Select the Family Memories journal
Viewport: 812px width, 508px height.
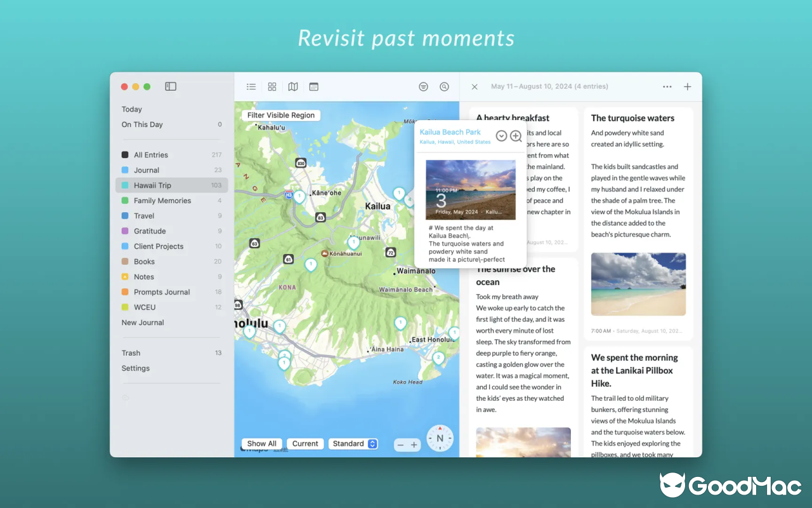click(x=162, y=201)
